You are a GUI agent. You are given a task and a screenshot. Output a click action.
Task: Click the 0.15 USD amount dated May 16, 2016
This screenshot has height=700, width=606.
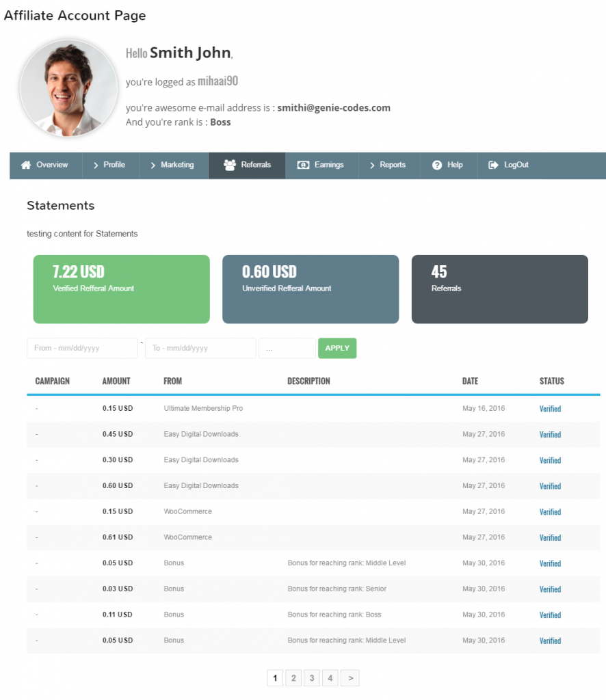[x=118, y=409]
